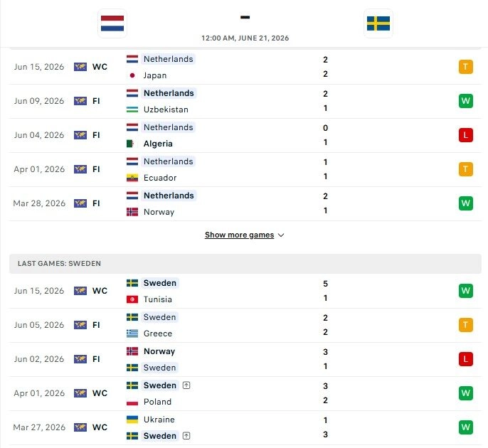Viewport: 488px width, 448px height.
Task: Click the Sweden flag in the match header
Action: [x=378, y=23]
